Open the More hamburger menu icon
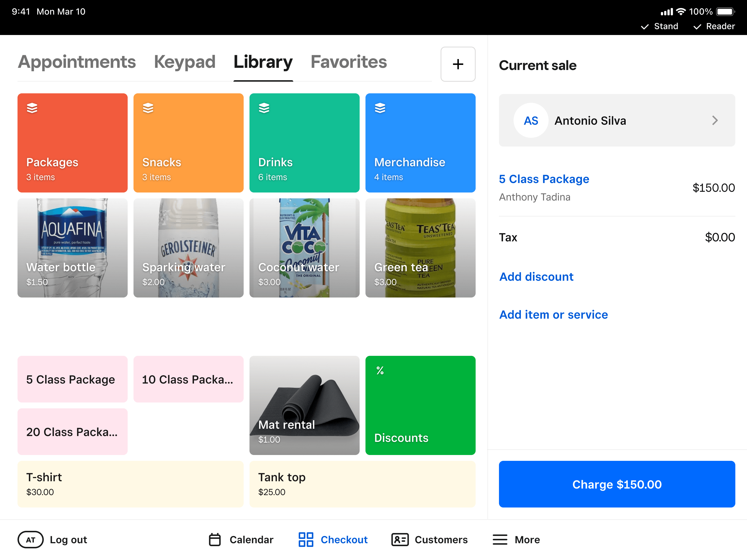747x560 pixels. [500, 539]
